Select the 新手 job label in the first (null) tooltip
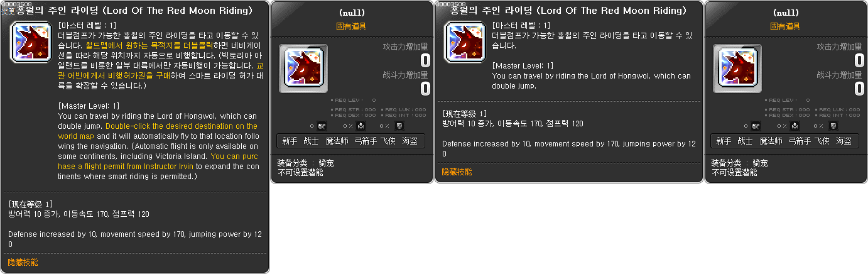The width and height of the screenshot is (868, 274). pyautogui.click(x=290, y=141)
